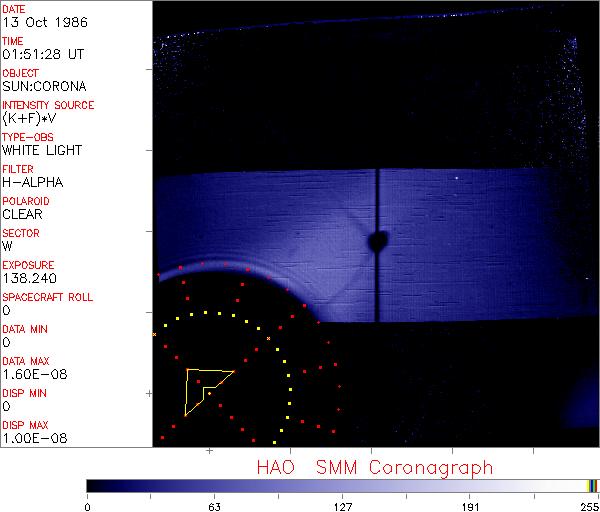Click the bright white star point
This screenshot has height=512, width=600.
click(456, 178)
